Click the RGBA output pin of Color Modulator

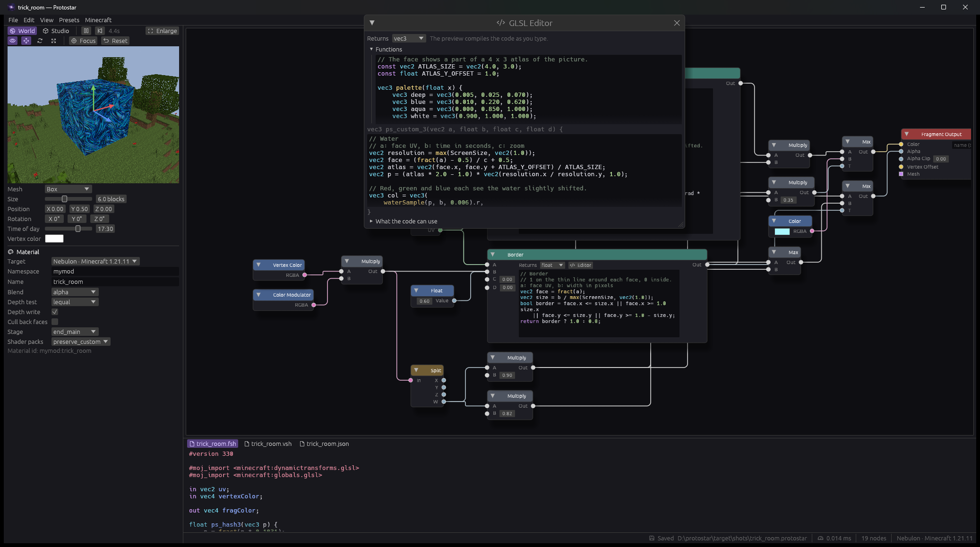pyautogui.click(x=314, y=305)
